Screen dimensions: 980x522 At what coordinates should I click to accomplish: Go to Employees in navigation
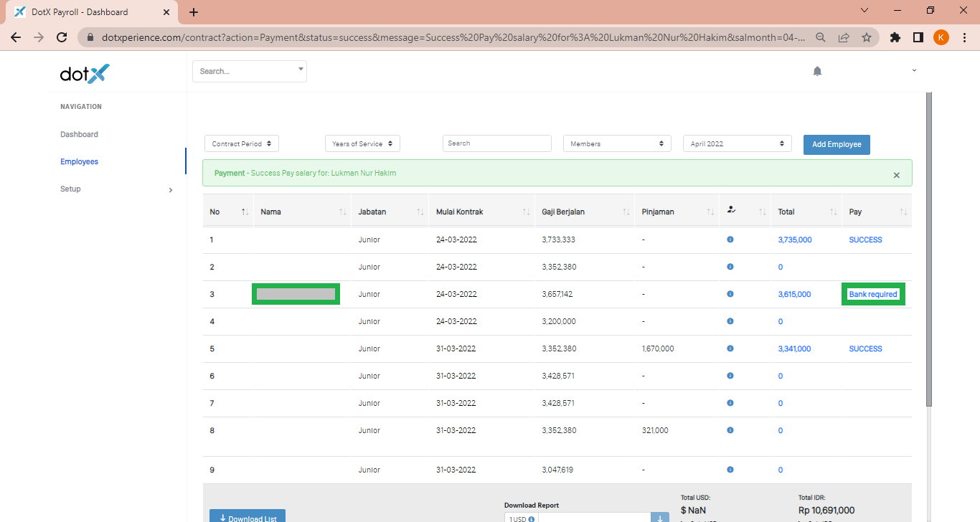(x=79, y=161)
